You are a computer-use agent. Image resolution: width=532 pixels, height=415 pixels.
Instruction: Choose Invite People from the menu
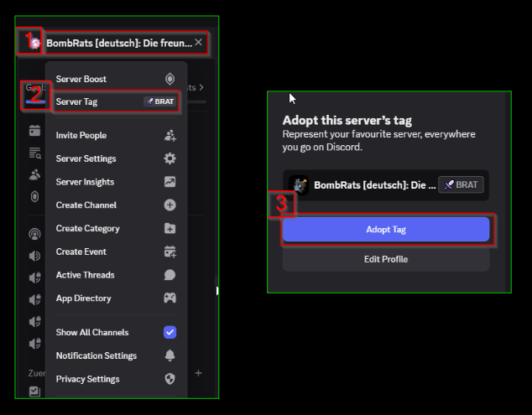[116, 135]
